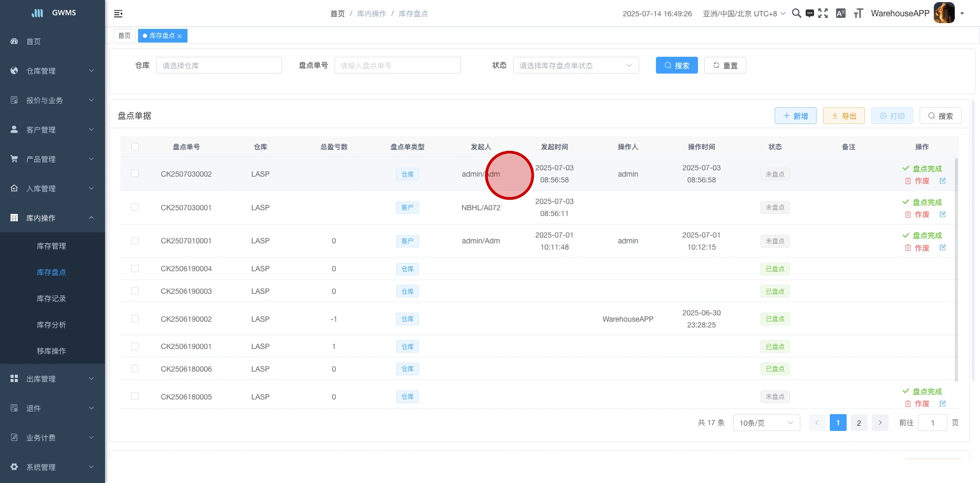Image resolution: width=980 pixels, height=483 pixels.
Task: Change font size via text size icon
Action: click(x=858, y=14)
